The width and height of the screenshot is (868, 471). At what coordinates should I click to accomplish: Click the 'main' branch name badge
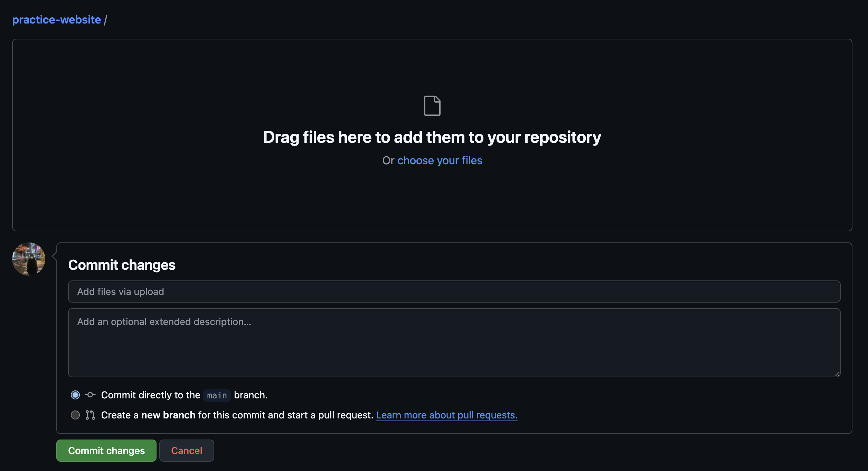217,395
